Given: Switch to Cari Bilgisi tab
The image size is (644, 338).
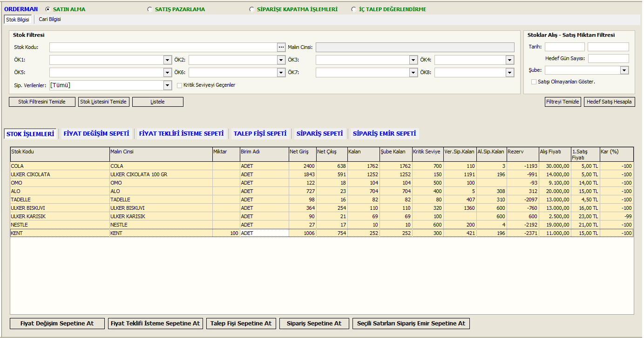Looking at the screenshot, I should (49, 20).
